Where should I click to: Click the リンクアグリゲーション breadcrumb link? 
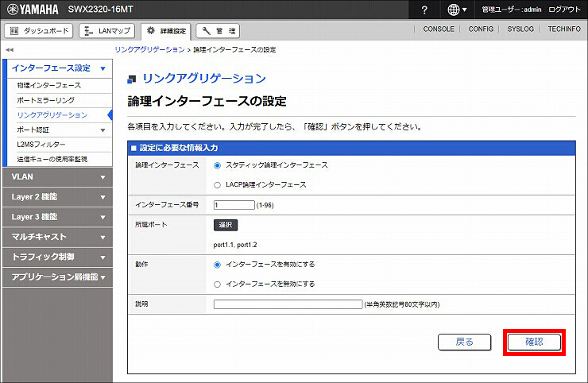149,49
